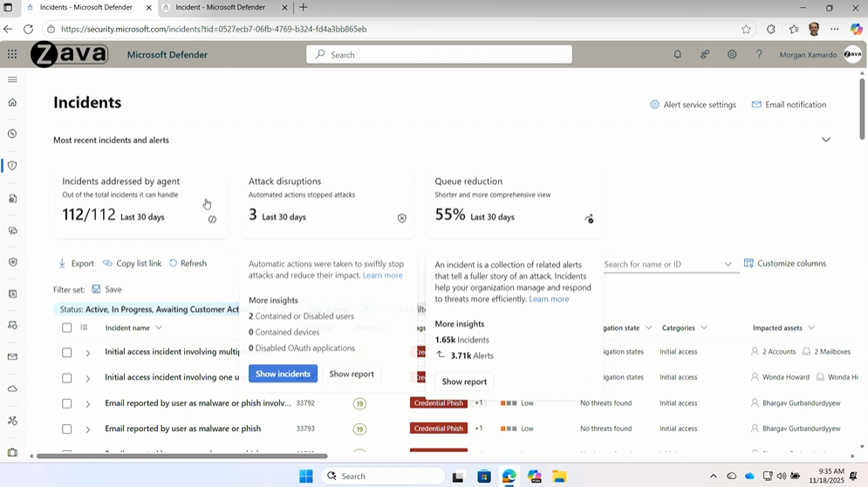Export the incidents list
Viewport: 868px width, 487px height.
point(76,264)
